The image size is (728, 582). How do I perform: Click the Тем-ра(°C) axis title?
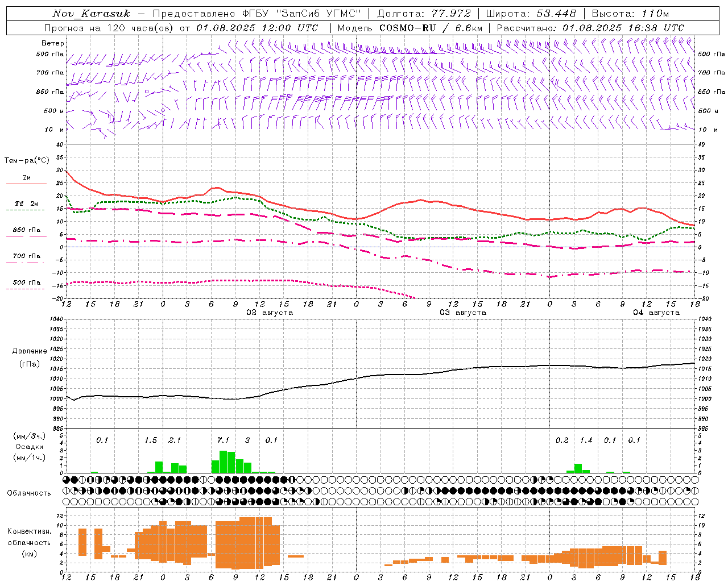pos(27,161)
